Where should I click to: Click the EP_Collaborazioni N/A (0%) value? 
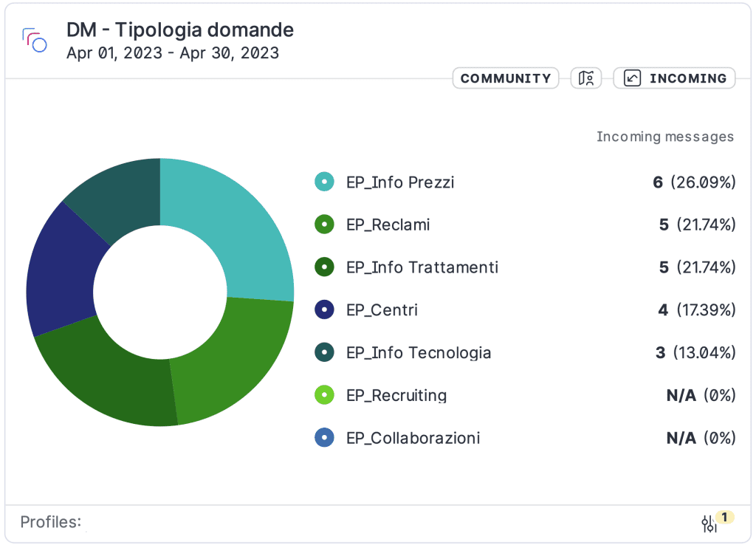click(701, 438)
